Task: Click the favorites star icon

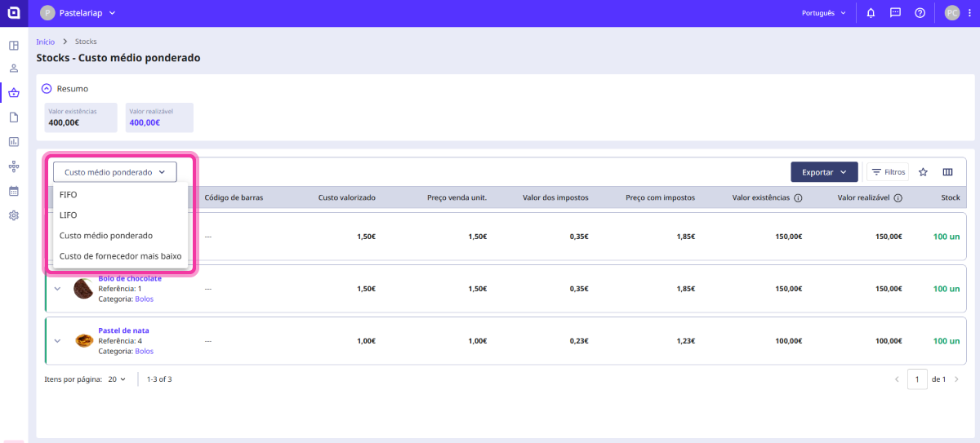Action: pos(924,172)
